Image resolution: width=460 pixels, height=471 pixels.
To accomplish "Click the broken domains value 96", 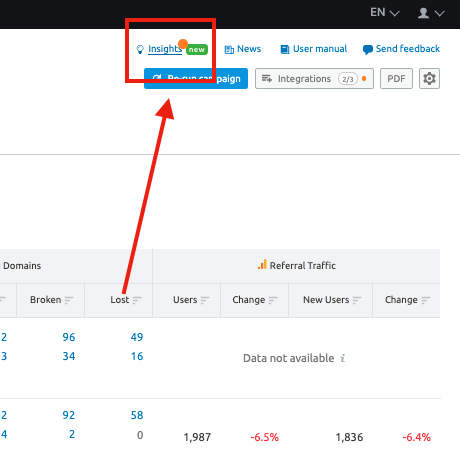I will click(x=69, y=337).
